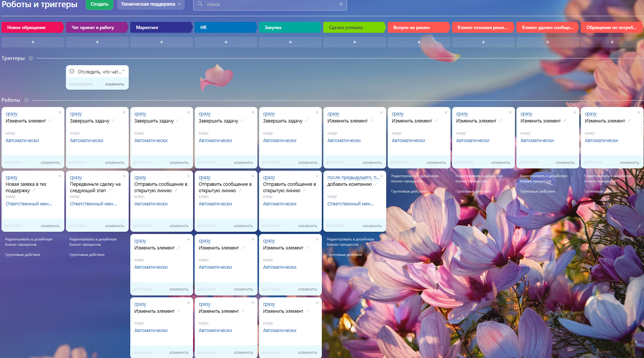The width and height of the screenshot is (644, 358).
Task: Open действия menu on "добавить компанию" robot
Action: (x=335, y=225)
